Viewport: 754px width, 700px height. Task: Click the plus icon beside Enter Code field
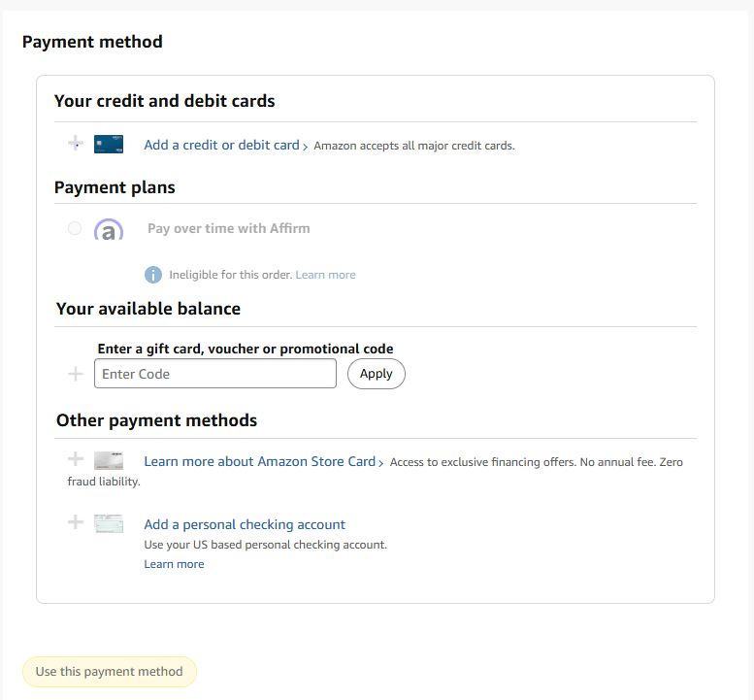click(76, 374)
